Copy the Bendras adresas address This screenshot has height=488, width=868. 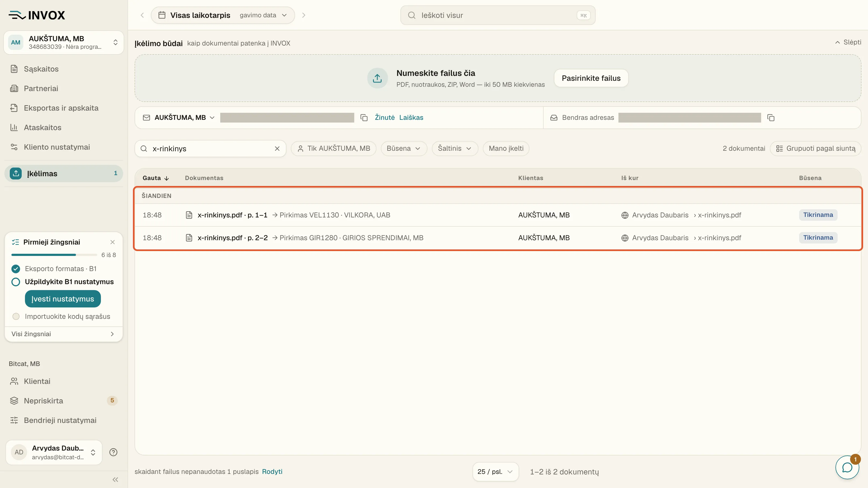coord(771,118)
